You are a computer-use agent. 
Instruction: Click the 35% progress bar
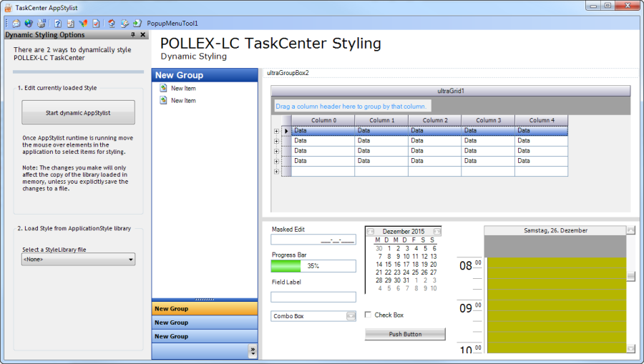pyautogui.click(x=313, y=266)
